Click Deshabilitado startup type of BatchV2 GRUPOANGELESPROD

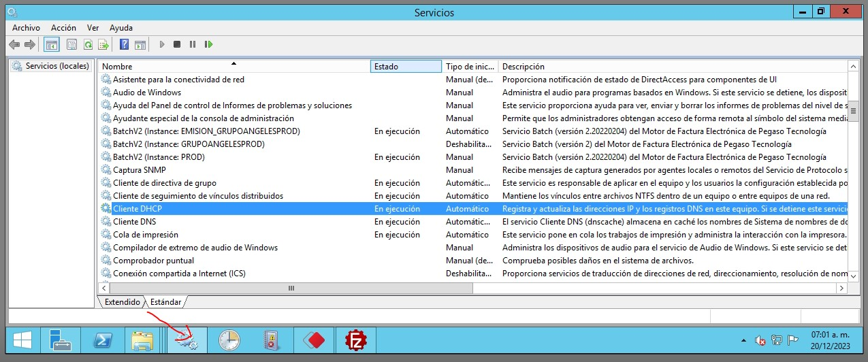468,144
